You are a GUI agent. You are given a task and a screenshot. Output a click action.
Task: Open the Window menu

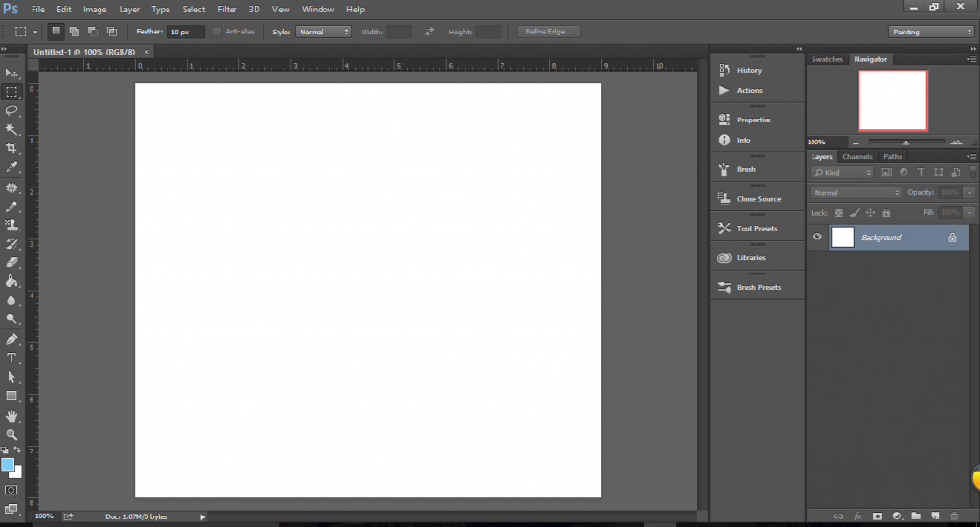tap(318, 10)
